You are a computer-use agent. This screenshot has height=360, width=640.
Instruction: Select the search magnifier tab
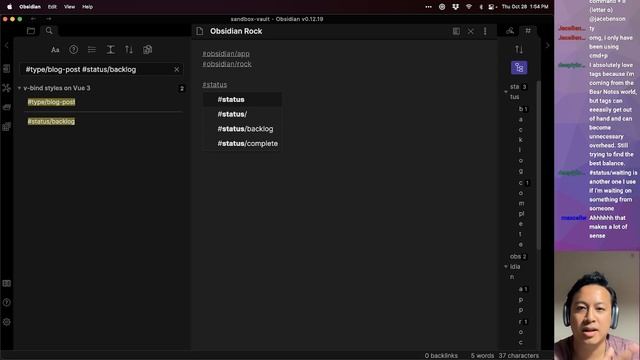coord(49,31)
